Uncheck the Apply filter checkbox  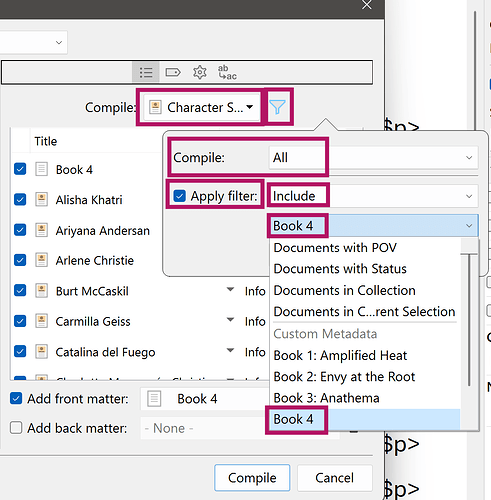point(180,196)
